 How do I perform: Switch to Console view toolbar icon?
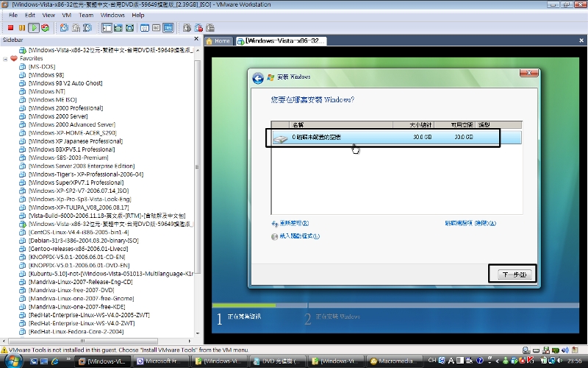[x=168, y=28]
